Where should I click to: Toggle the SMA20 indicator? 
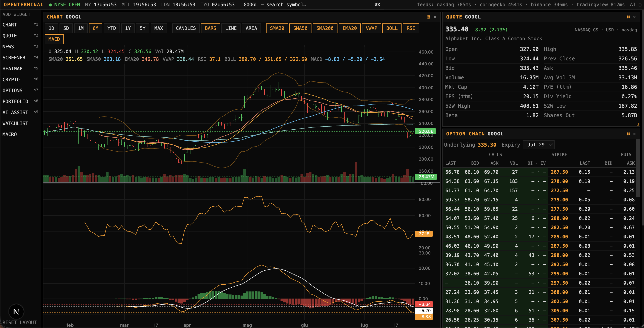click(x=277, y=28)
